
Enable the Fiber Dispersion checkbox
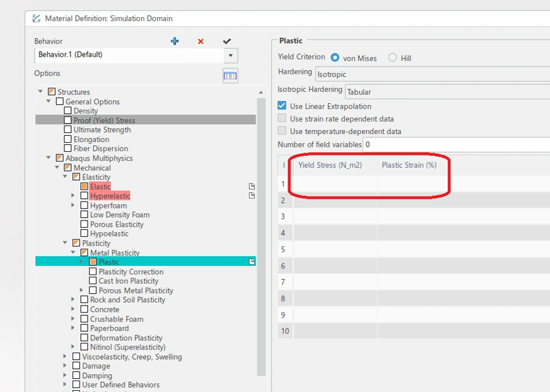[68, 148]
